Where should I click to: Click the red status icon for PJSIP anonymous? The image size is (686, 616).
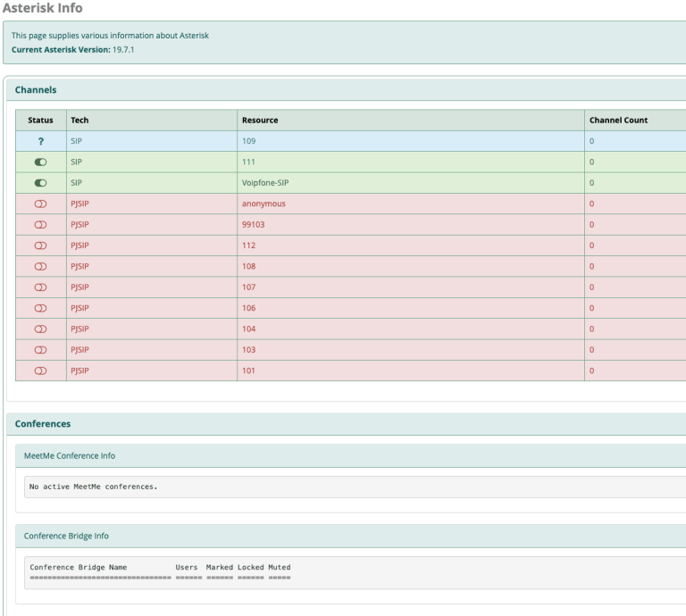point(41,204)
